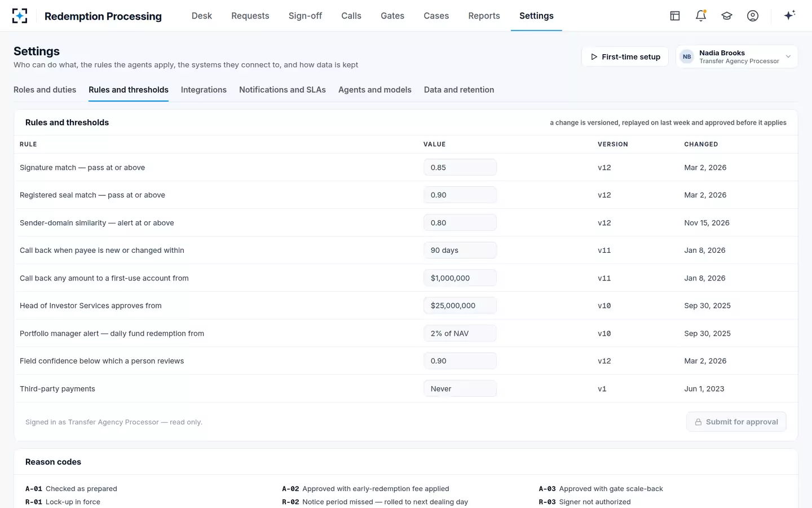812x508 pixels.
Task: Start the First-time setup
Action: click(x=625, y=56)
